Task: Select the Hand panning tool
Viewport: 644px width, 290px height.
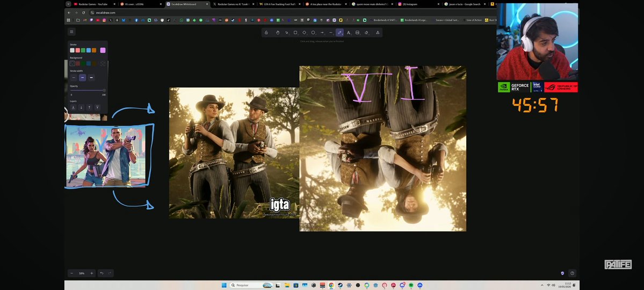Action: coord(278,32)
